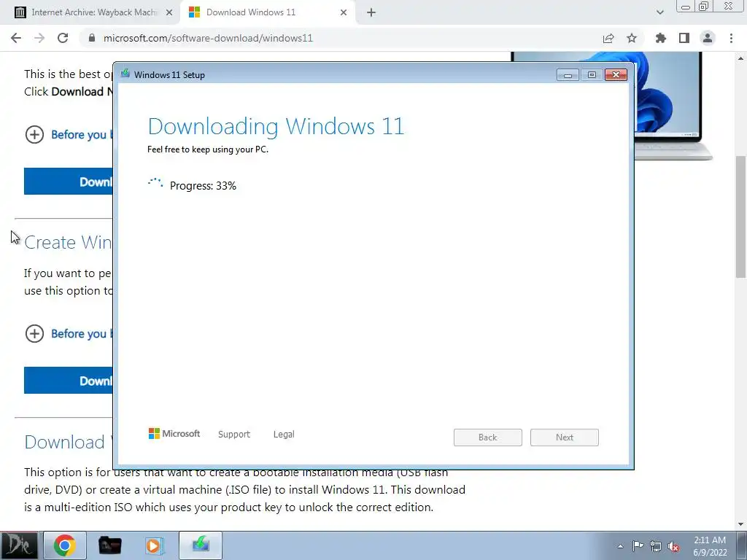Show hidden system tray icons

(x=620, y=546)
